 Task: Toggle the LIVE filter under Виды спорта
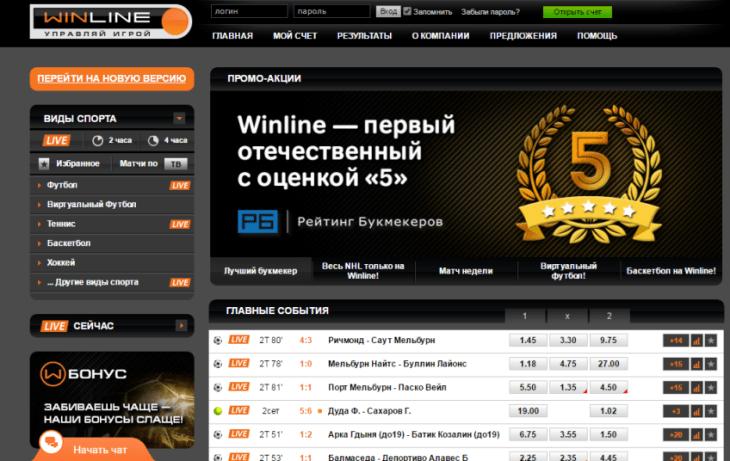click(x=57, y=140)
